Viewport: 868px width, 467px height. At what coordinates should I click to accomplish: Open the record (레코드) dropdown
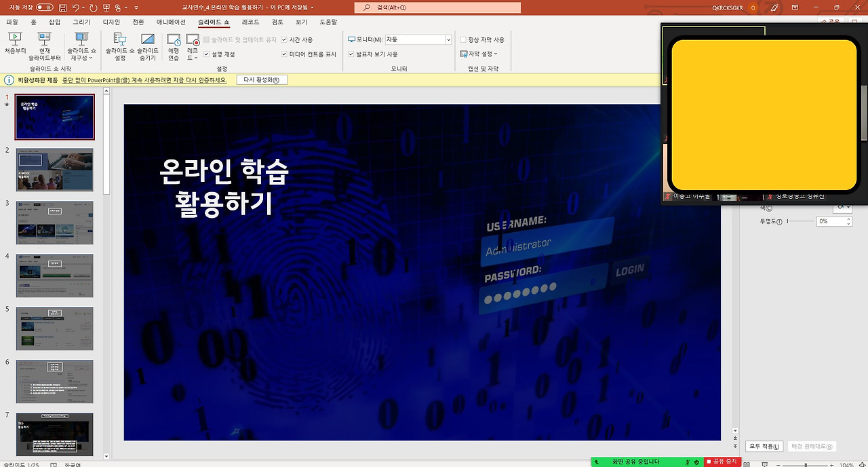pyautogui.click(x=193, y=46)
